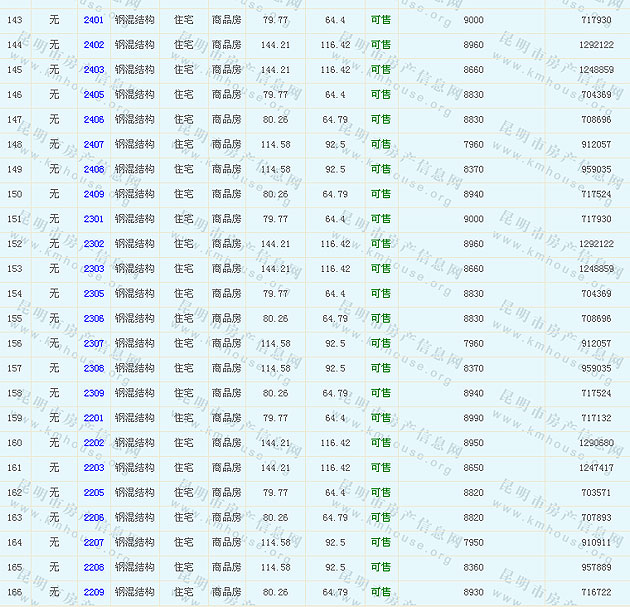
Task: View details for room 2306
Action: click(93, 319)
